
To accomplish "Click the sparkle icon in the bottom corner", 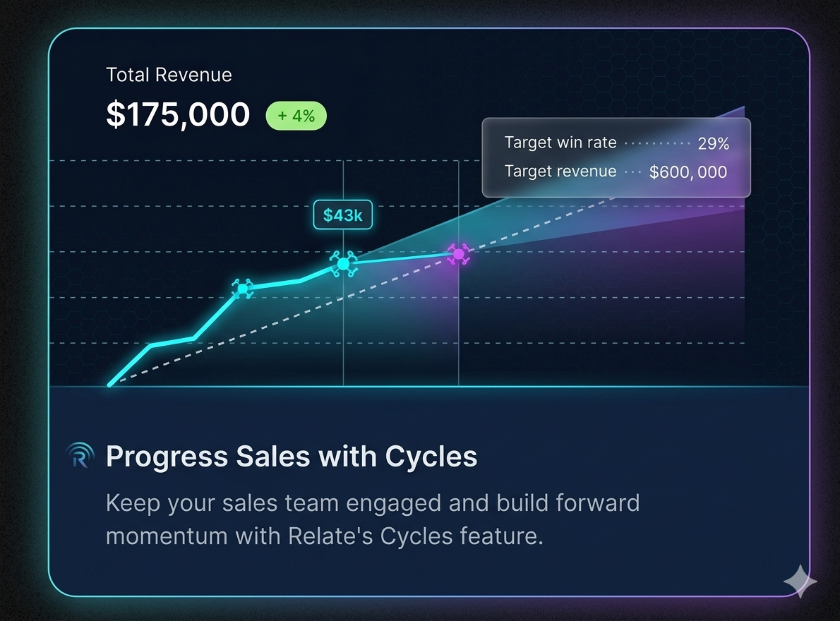I will pos(800,581).
